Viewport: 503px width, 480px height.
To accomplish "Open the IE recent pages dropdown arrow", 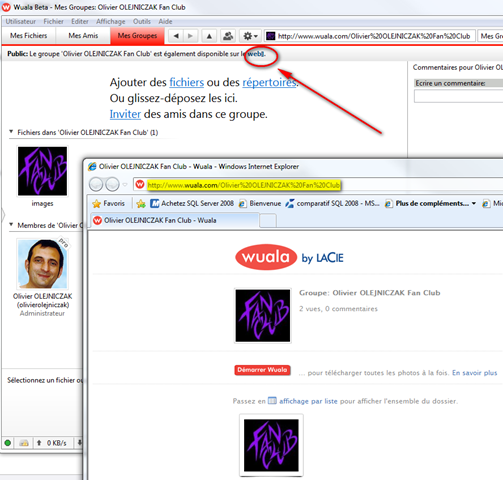I will click(125, 184).
